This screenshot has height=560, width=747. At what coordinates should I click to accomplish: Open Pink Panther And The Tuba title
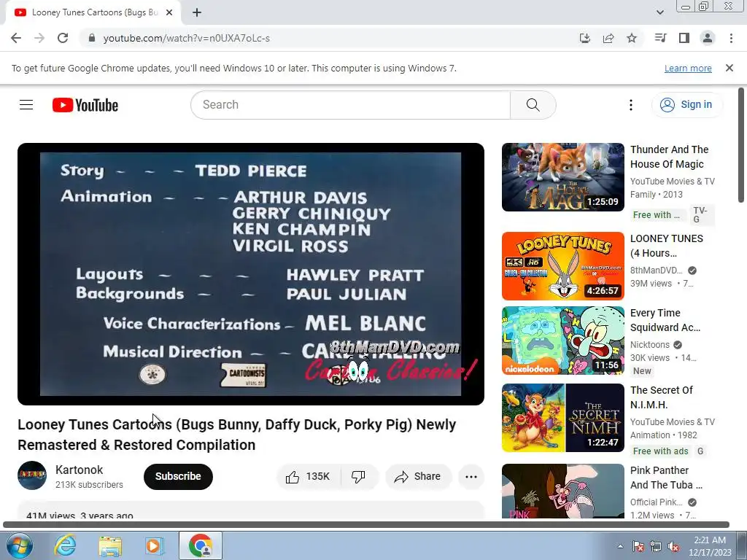[666, 478]
